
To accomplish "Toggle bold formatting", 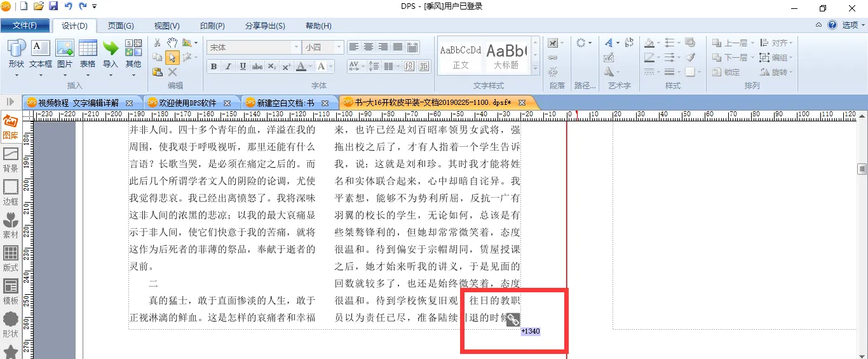I will [x=214, y=66].
